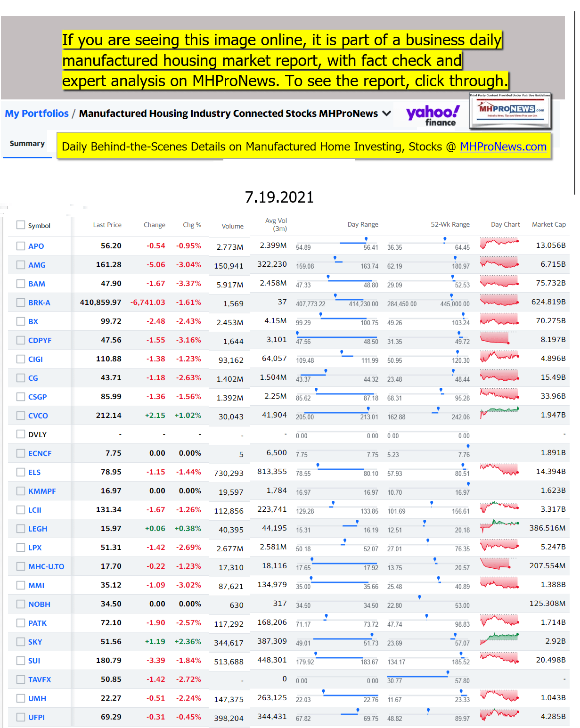The width and height of the screenshot is (580, 728).
Task: Open the SKY day chart thumbnail
Action: click(x=499, y=639)
